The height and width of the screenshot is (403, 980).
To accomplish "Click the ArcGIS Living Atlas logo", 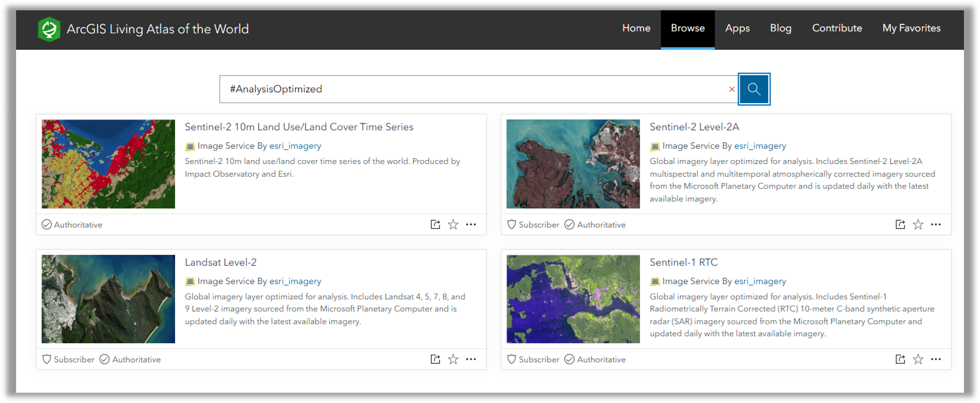I will (x=49, y=29).
